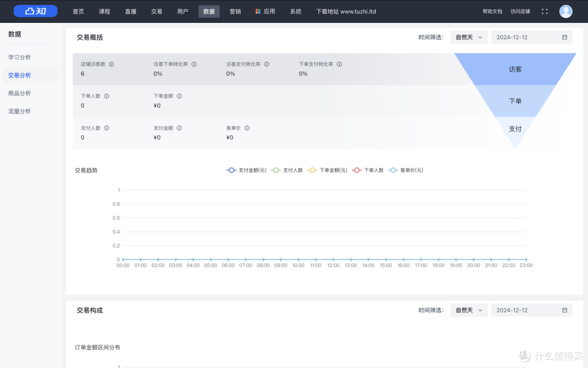Select 交易分析 in sidebar
The image size is (588, 368).
coord(30,75)
